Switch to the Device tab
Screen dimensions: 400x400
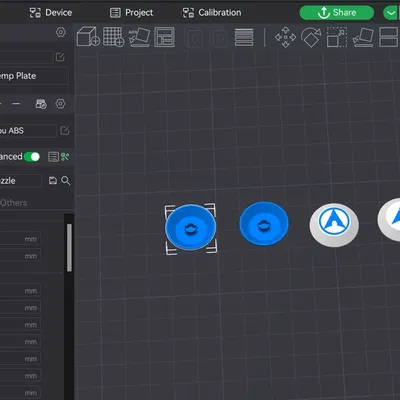[51, 13]
